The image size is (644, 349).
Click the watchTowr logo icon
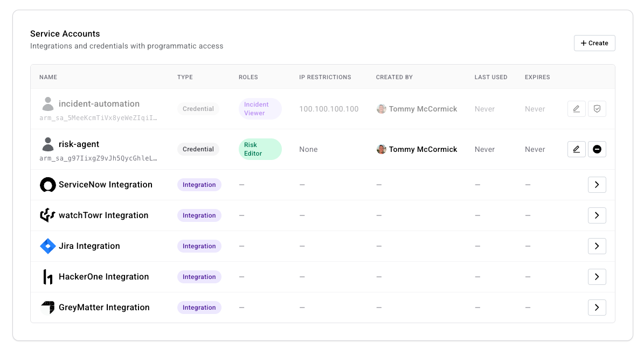tap(47, 215)
